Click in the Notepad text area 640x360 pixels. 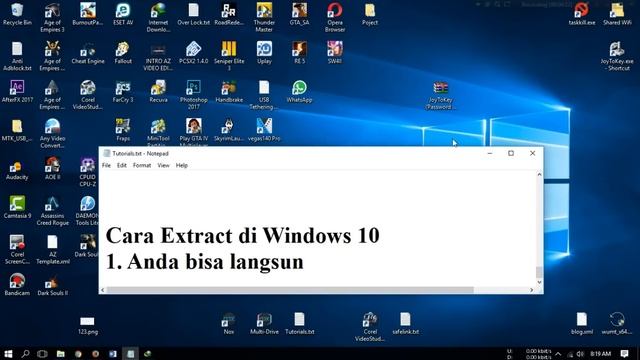318,228
